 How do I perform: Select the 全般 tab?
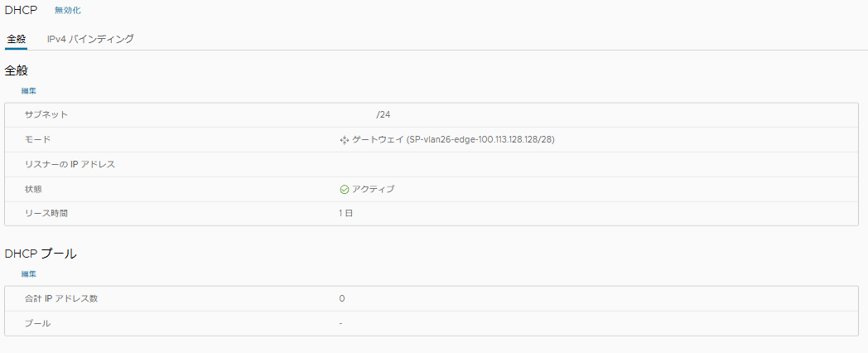point(16,39)
